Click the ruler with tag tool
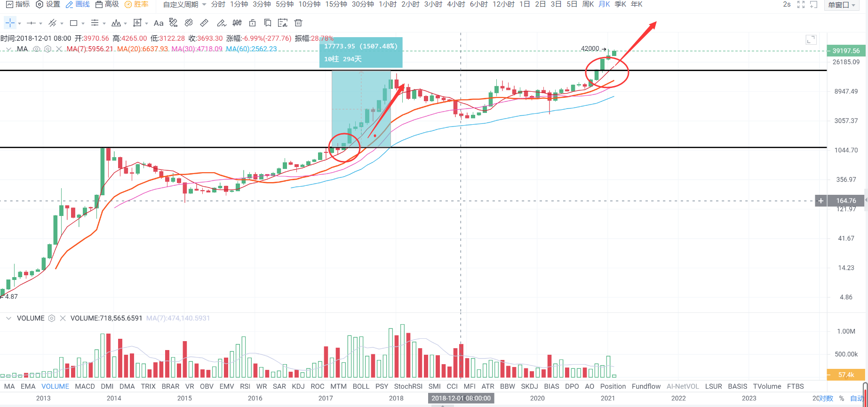 pyautogui.click(x=174, y=23)
